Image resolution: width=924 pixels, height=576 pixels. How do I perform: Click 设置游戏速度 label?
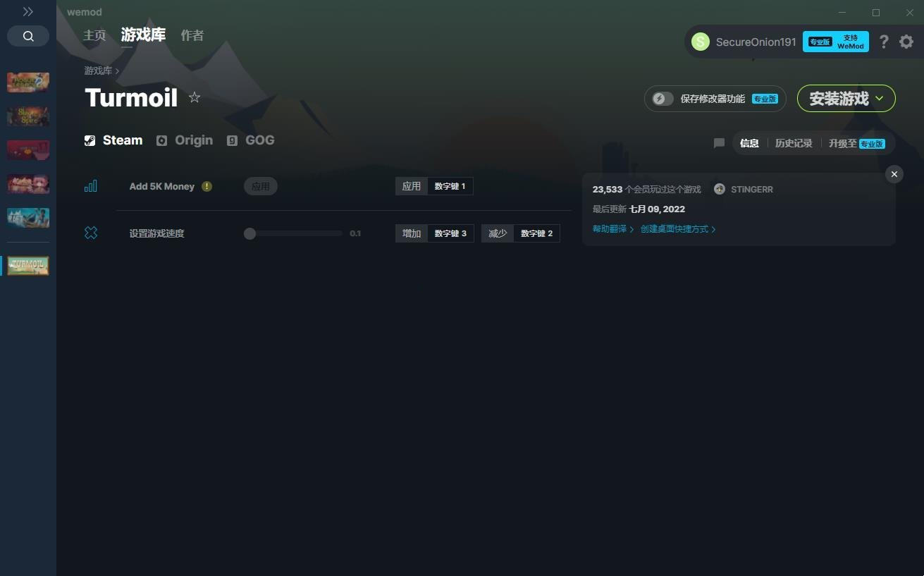(x=156, y=233)
